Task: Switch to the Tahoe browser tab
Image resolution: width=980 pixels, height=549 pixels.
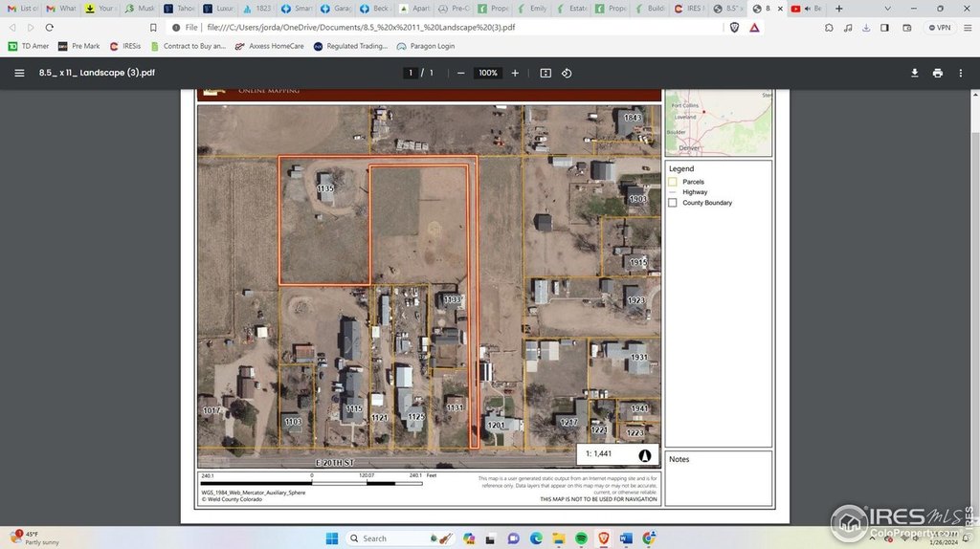Action: (x=181, y=9)
